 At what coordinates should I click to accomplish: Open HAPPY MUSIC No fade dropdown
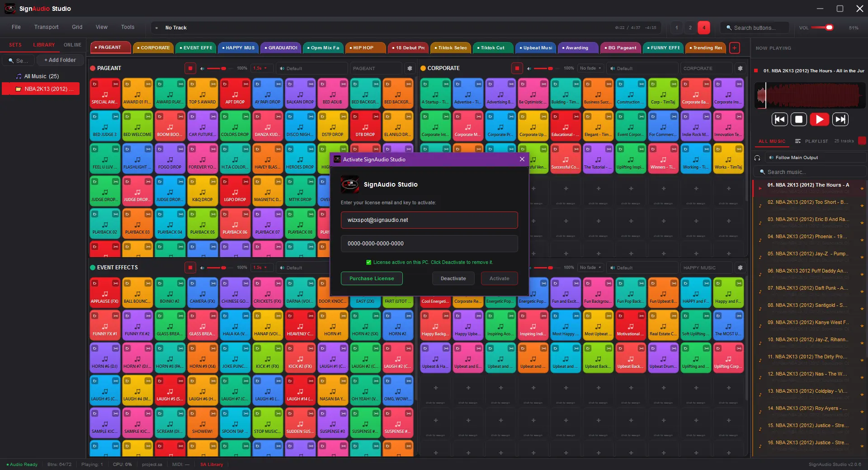[x=590, y=268]
